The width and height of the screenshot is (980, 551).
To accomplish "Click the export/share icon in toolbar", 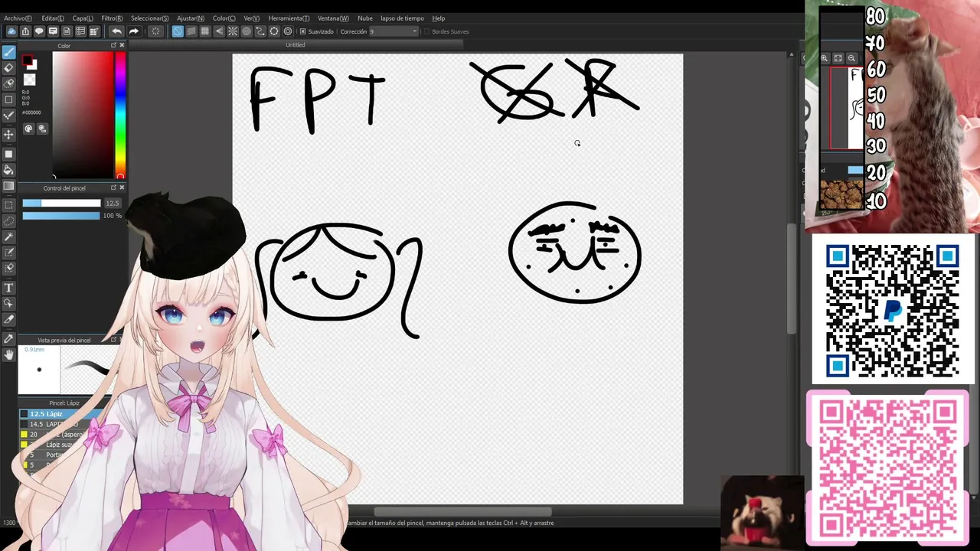I will (x=25, y=31).
